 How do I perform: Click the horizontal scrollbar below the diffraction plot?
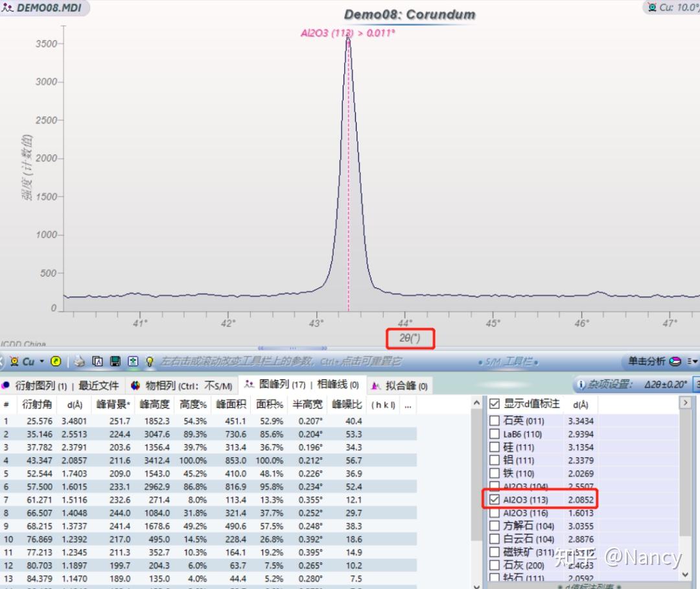coord(292,348)
